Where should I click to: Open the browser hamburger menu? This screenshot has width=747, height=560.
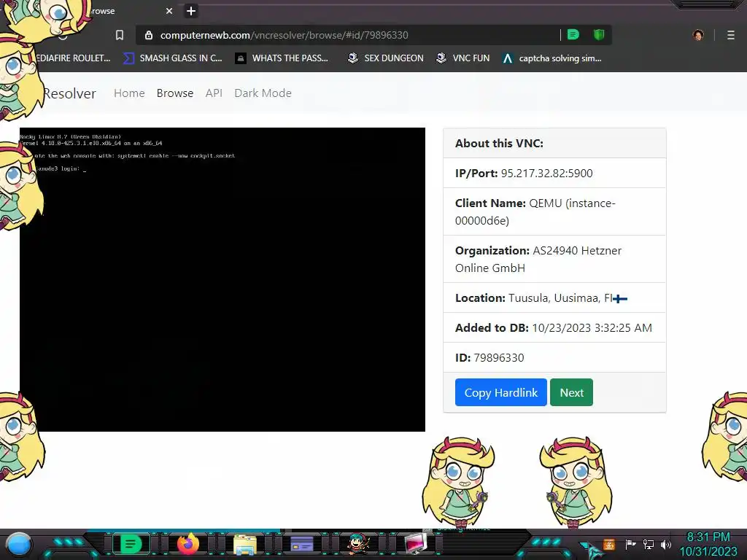point(731,35)
